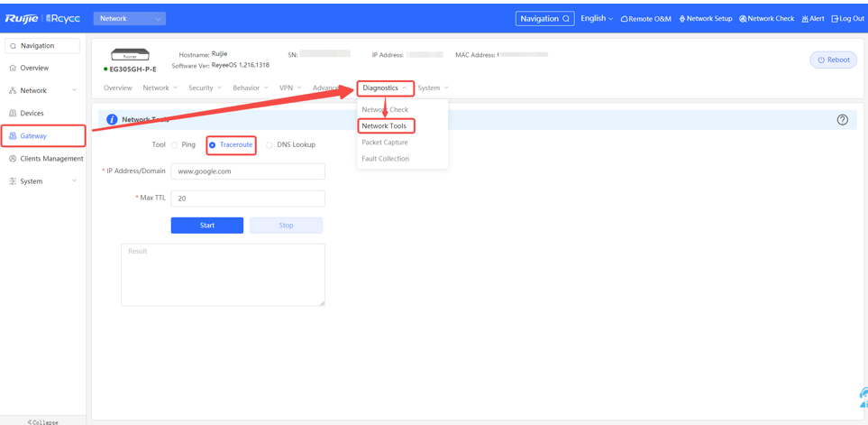Expand the System section in sidebar

pyautogui.click(x=42, y=181)
